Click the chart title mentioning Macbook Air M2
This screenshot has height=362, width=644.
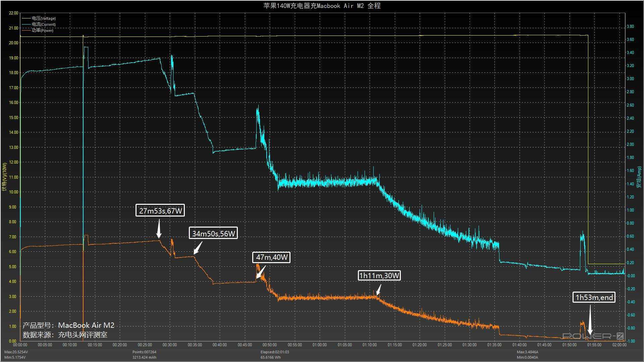(322, 6)
